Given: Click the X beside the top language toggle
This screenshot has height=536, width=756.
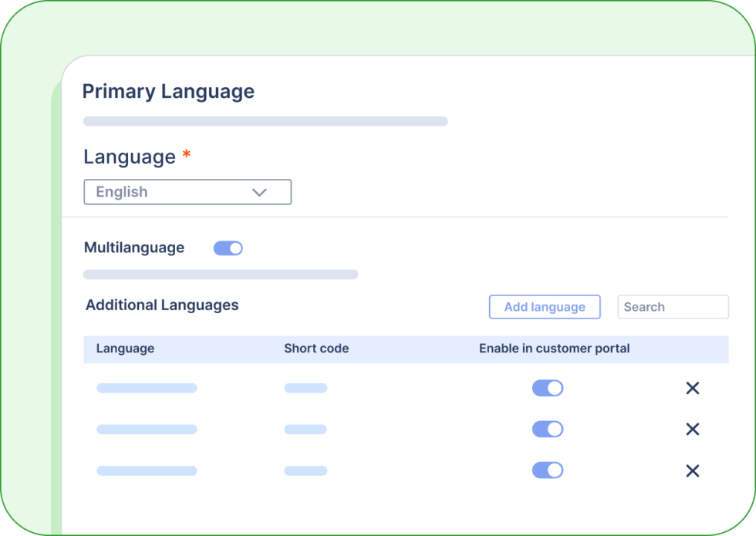Looking at the screenshot, I should (692, 388).
